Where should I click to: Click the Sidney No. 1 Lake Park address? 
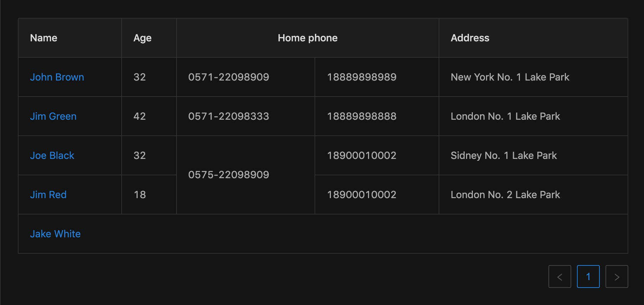[504, 155]
